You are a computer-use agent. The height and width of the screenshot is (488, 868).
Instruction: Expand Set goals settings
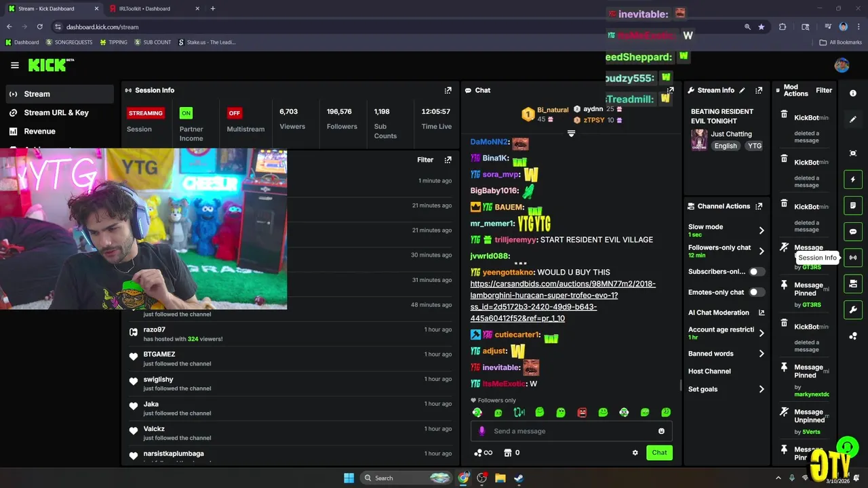point(762,389)
